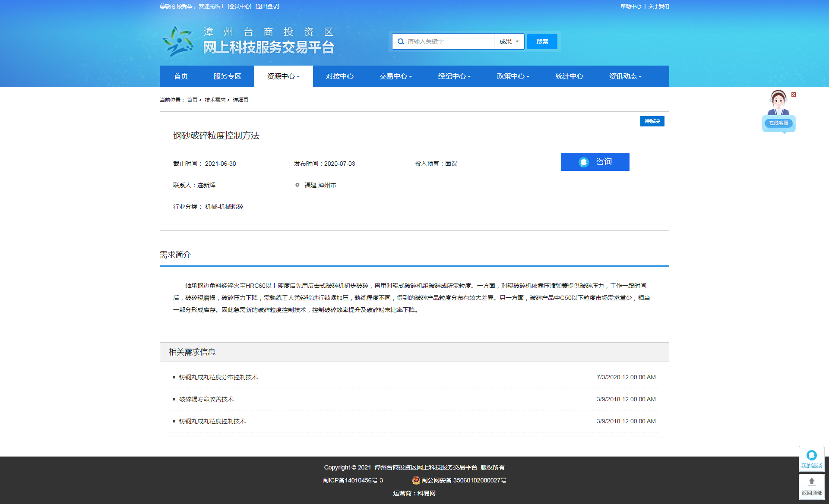
Task: Click the 闽公网安备 35060102000027号 link
Action: point(464,480)
